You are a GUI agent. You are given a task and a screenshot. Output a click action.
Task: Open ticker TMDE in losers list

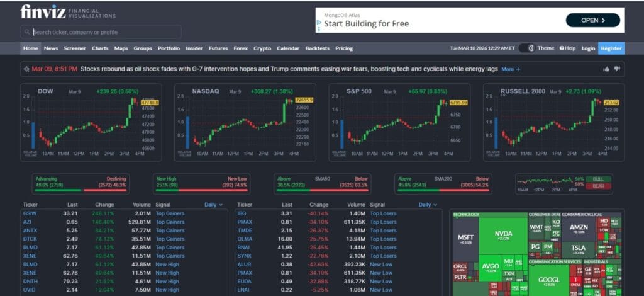pos(245,231)
